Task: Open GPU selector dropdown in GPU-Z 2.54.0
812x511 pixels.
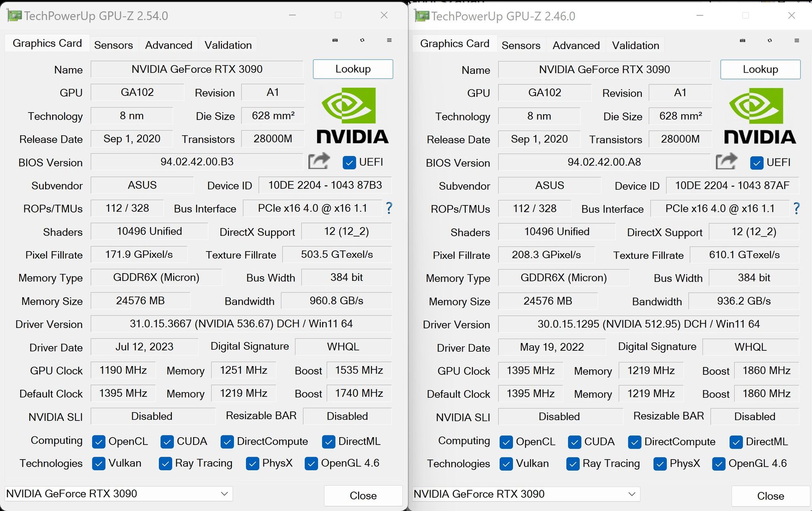Action: pos(119,494)
